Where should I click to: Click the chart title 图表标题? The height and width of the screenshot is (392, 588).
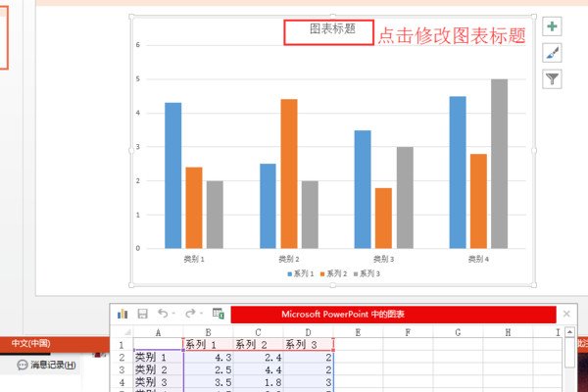pos(332,28)
